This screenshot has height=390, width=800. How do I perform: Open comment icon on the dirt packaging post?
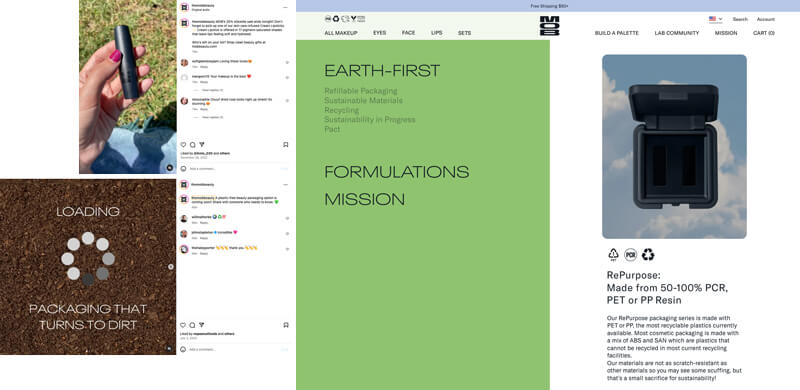tap(192, 325)
